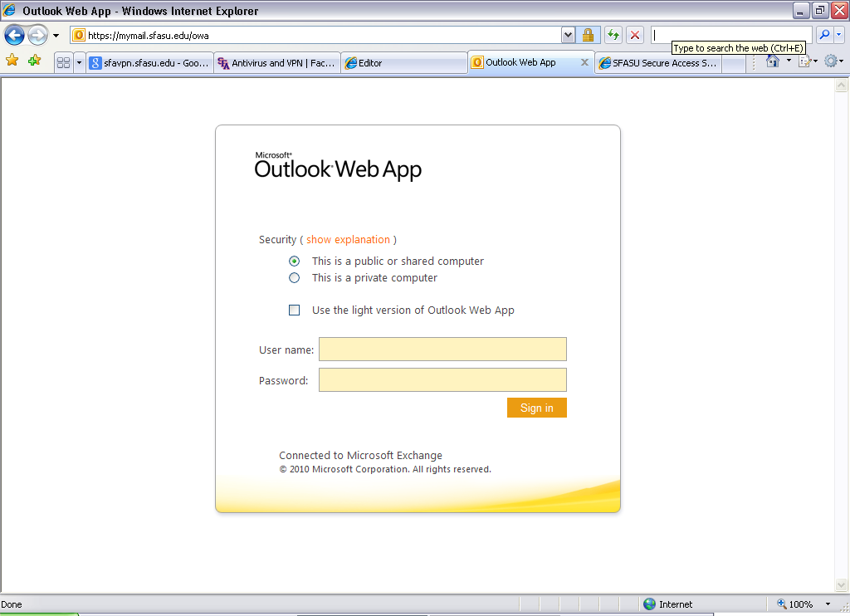View the security lock icon report

[588, 35]
